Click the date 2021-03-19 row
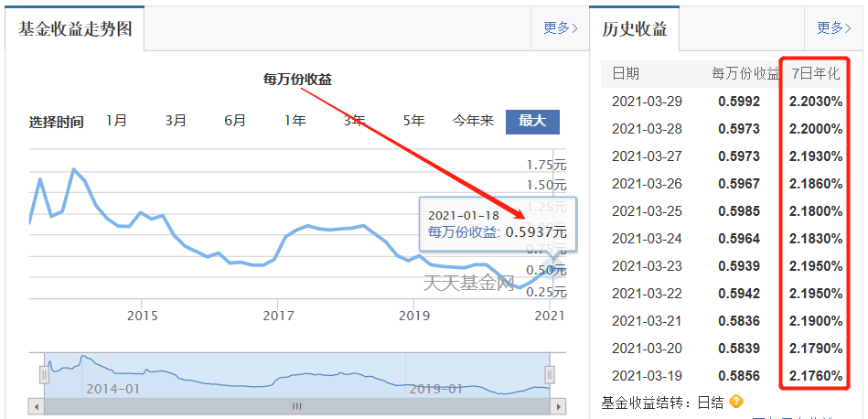The height and width of the screenshot is (419, 868). click(x=648, y=376)
